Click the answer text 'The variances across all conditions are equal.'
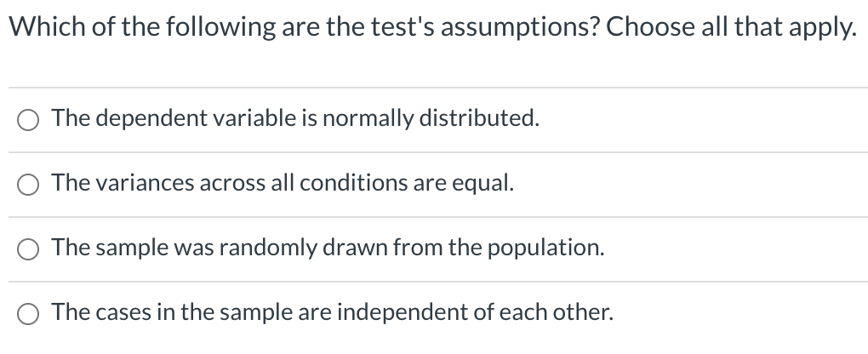 click(283, 183)
